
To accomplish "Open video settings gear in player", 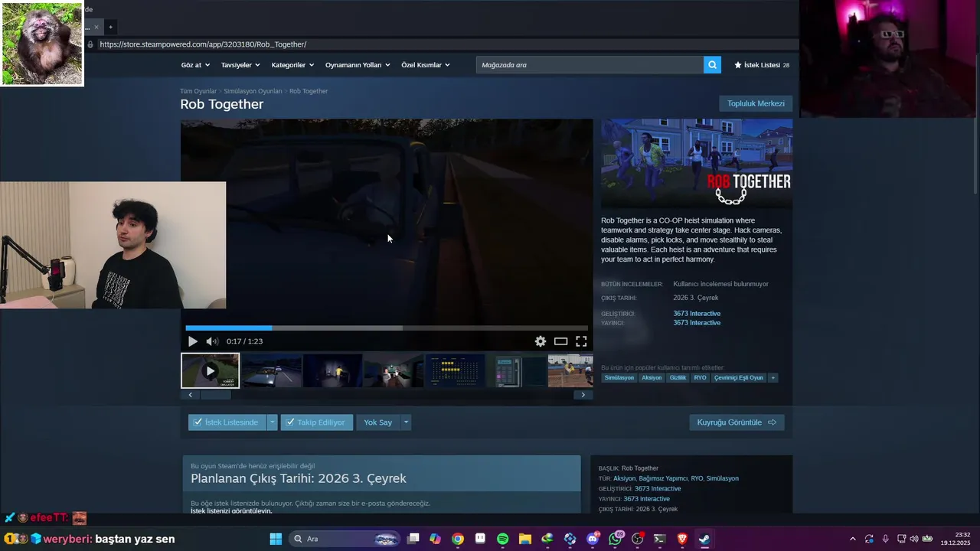I will 541,341.
